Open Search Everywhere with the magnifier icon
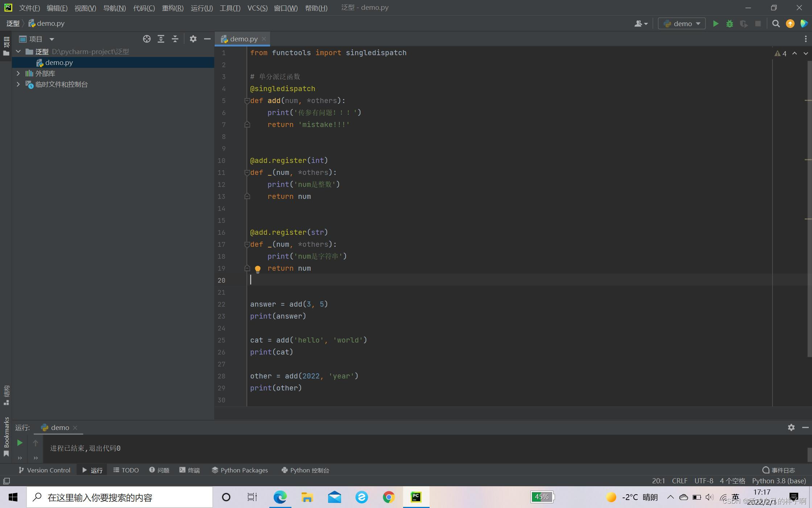The image size is (812, 508). point(776,24)
